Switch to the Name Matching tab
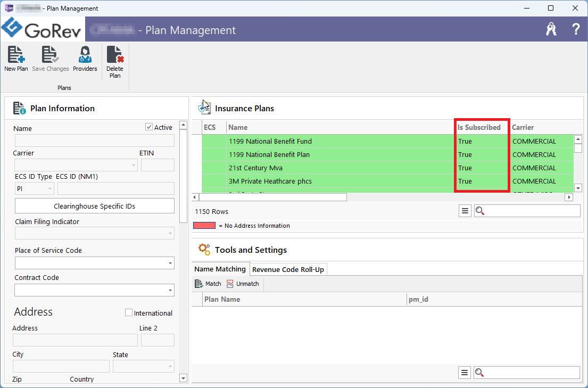Viewport: 588px width, 388px height. 220,269
